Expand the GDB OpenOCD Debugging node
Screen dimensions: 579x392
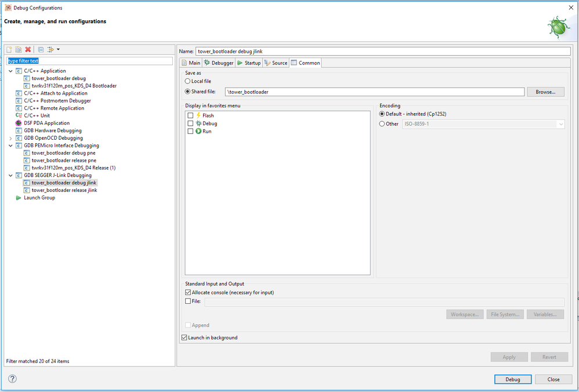10,138
